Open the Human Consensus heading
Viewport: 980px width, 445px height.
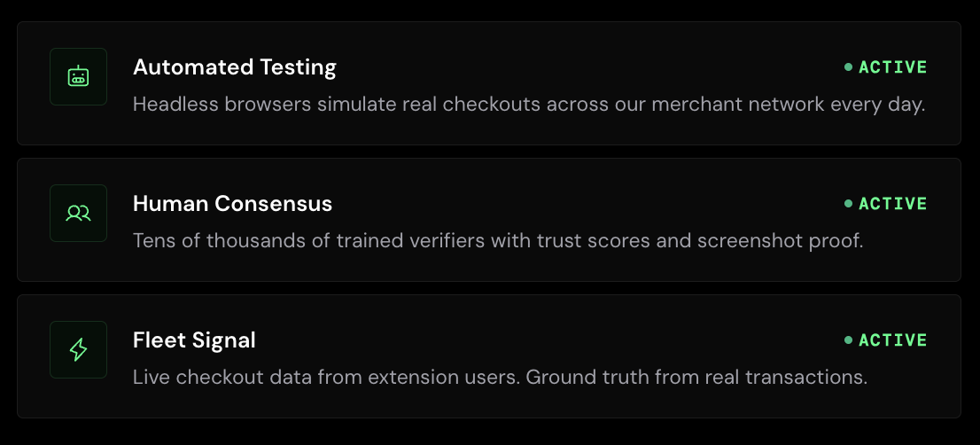click(232, 203)
